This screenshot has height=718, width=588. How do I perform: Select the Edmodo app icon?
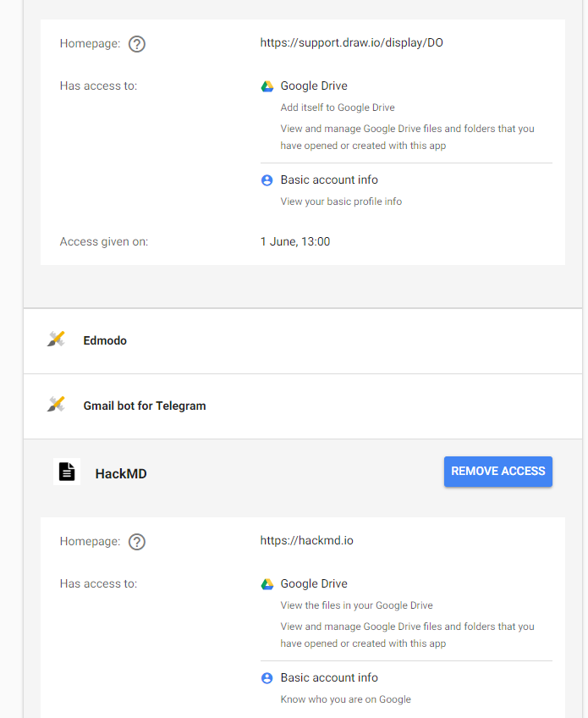click(56, 340)
